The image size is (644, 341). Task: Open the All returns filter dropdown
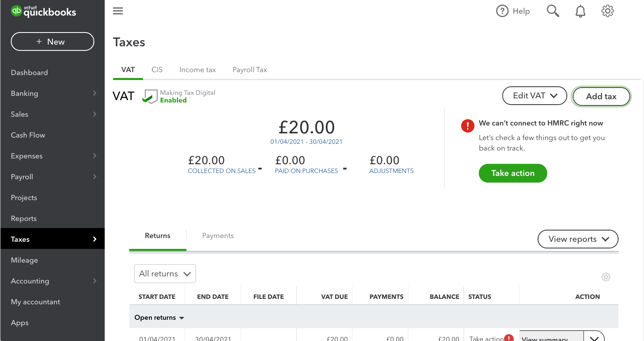click(x=165, y=274)
